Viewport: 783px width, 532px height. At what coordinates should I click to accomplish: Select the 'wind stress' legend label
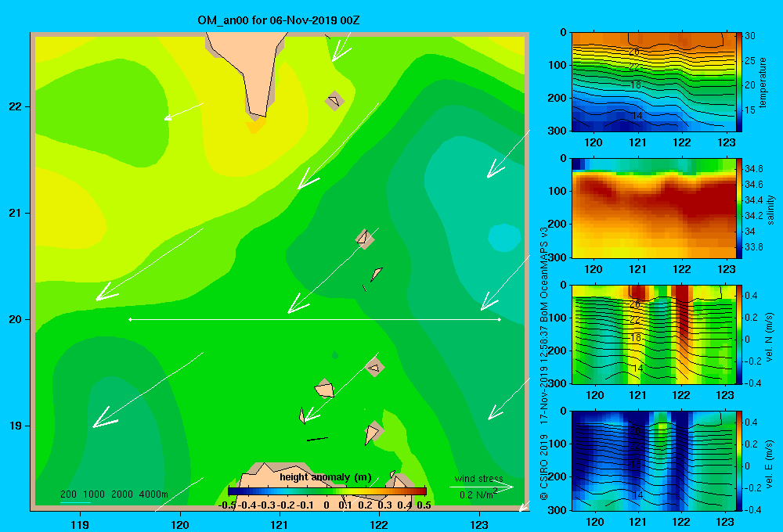coord(478,479)
